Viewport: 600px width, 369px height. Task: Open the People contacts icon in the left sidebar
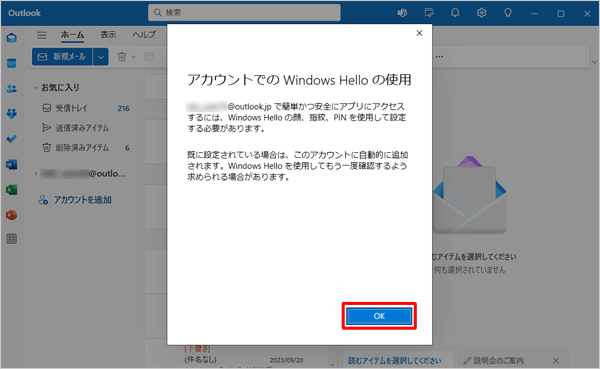pos(11,88)
